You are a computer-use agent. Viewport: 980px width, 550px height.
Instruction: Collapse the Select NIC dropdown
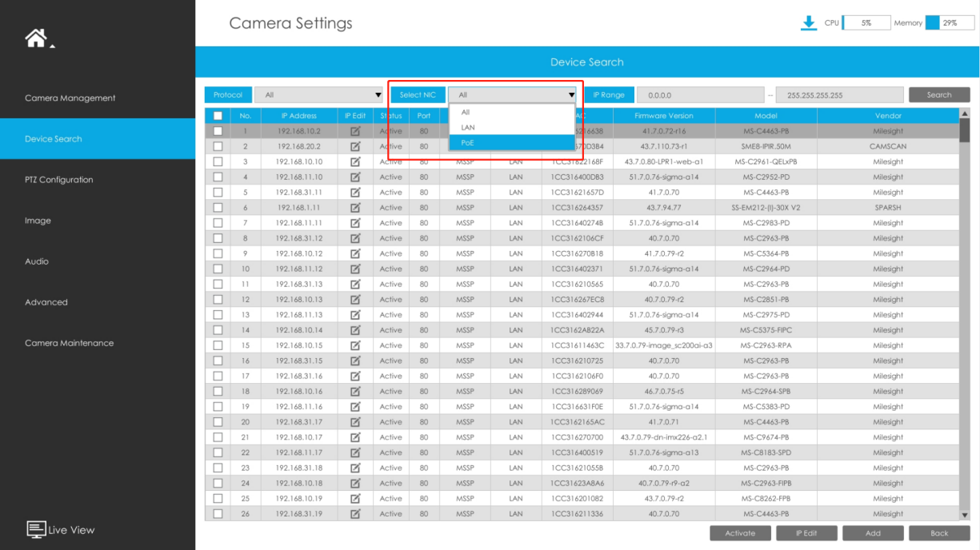pos(512,95)
